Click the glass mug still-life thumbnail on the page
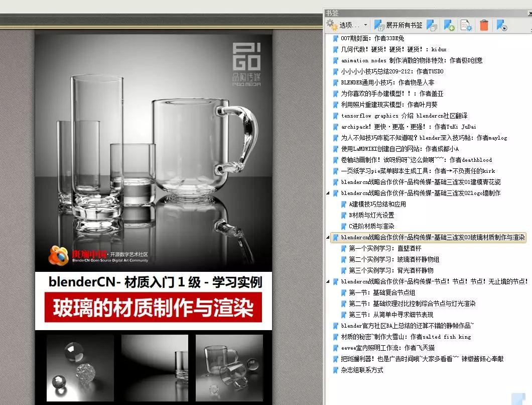Image resolution: width=532 pixels, height=405 pixels. (x=229, y=368)
